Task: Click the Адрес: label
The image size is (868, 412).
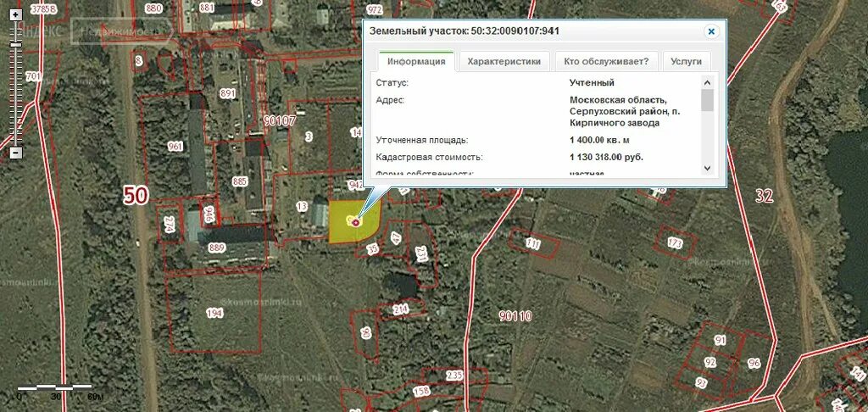Action: coord(390,100)
